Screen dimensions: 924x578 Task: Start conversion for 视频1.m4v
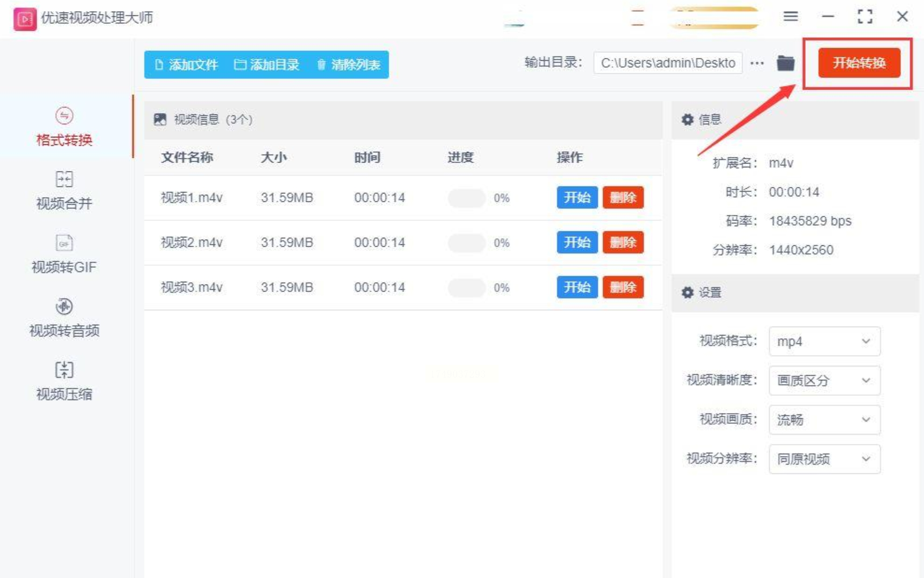click(577, 198)
